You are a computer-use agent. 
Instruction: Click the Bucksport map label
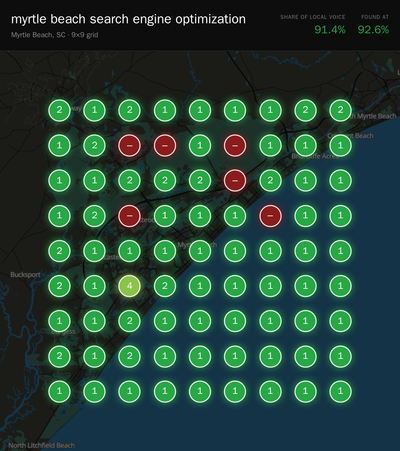(25, 275)
